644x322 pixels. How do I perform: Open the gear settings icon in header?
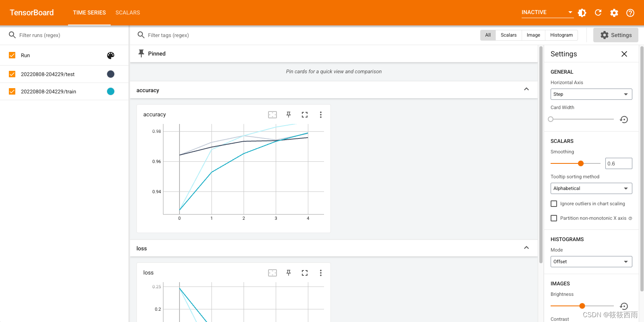point(614,13)
